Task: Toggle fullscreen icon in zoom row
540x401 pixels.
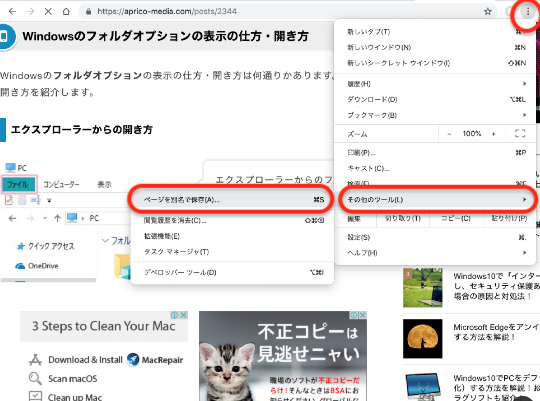Action: pyautogui.click(x=520, y=133)
